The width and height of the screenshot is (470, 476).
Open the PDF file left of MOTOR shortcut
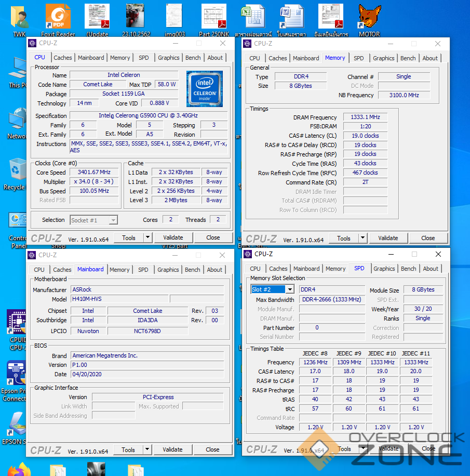point(331,17)
